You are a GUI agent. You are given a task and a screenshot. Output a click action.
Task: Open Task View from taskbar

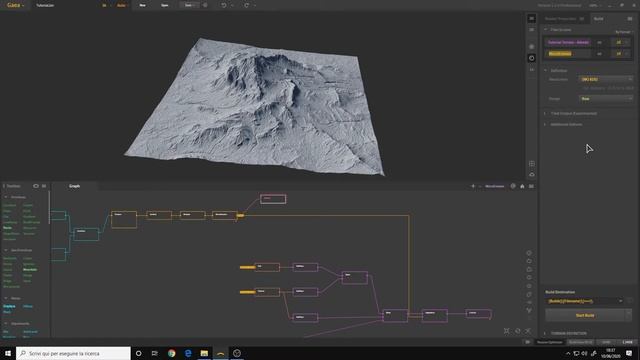(155, 353)
